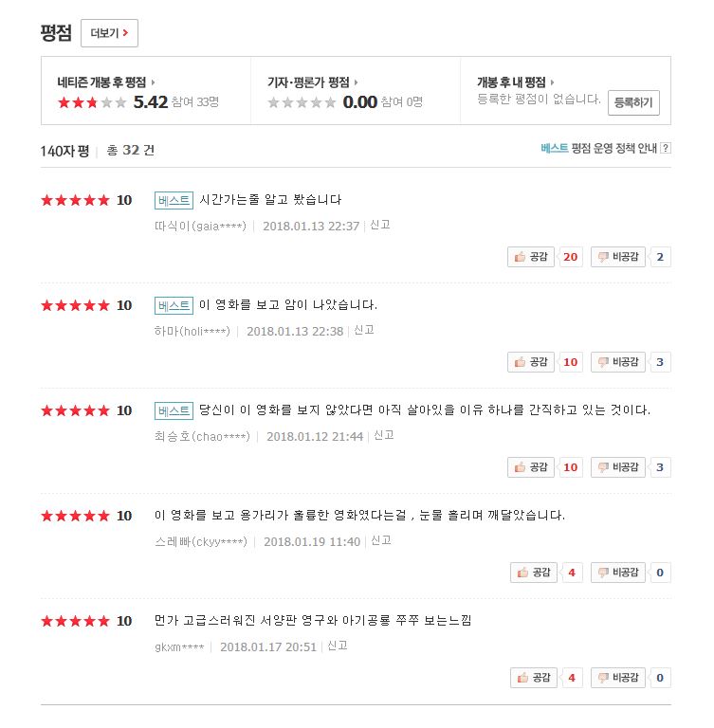Screen dimensions: 714x728
Task: Click the netizen star rating showing 5.42
Action: tap(92, 102)
